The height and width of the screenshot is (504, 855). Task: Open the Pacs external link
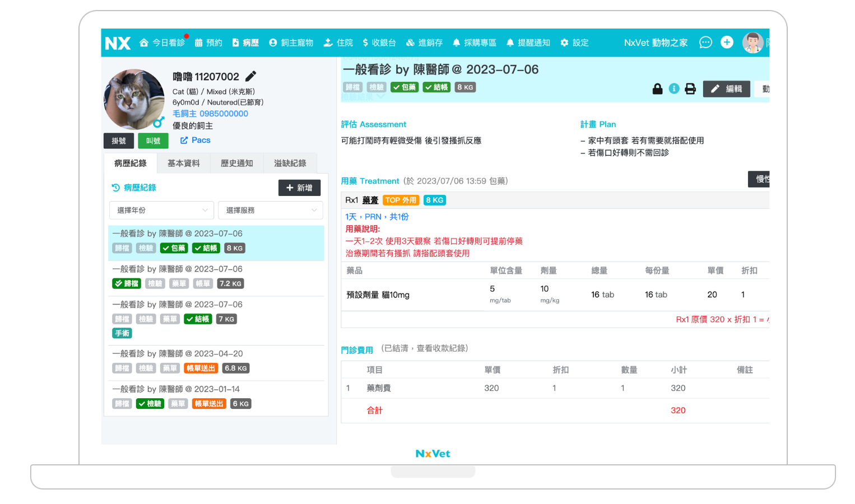196,140
